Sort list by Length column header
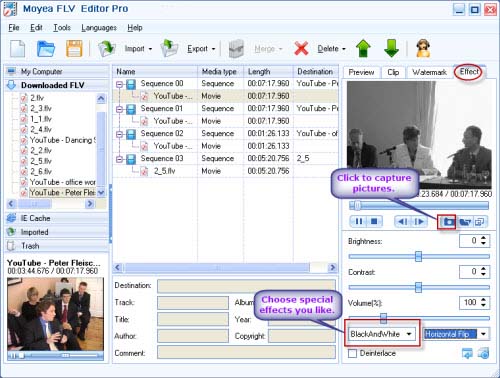500x378 pixels. [268, 72]
